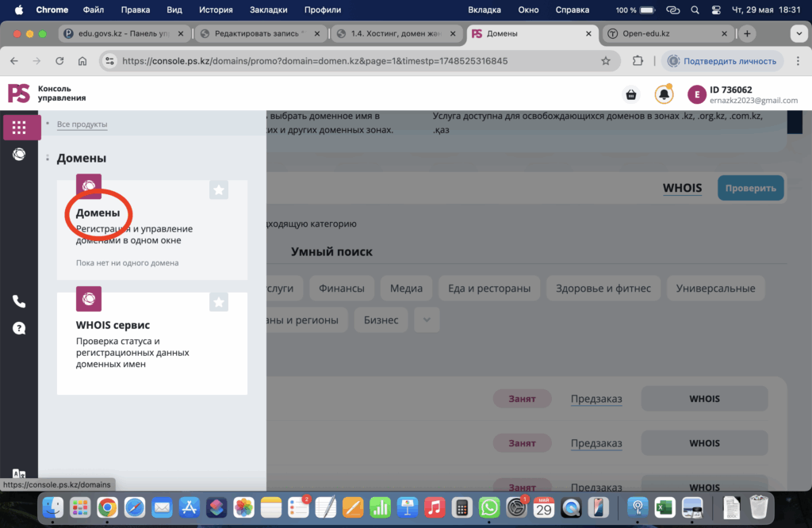Click the phone contact icon in sidebar

pos(19,301)
